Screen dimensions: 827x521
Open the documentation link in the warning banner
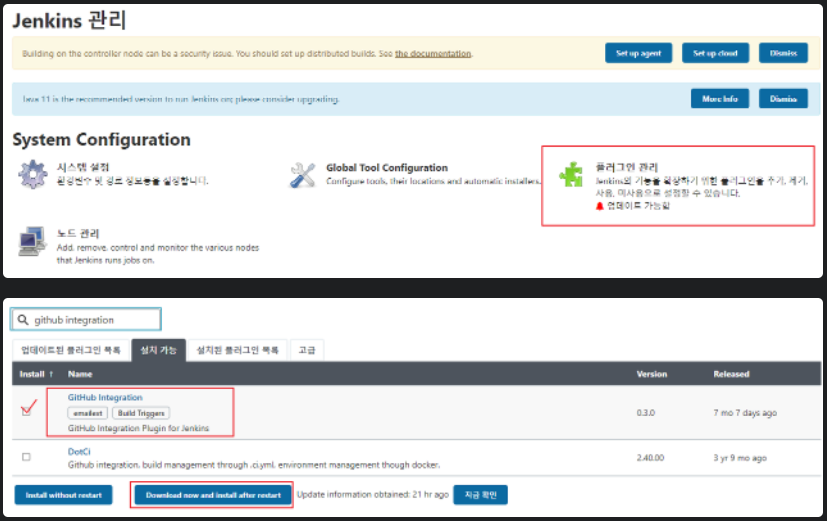click(x=433, y=54)
